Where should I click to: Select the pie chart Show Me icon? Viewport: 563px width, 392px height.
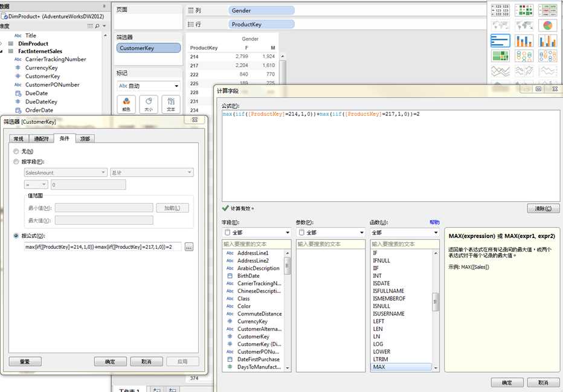point(547,25)
